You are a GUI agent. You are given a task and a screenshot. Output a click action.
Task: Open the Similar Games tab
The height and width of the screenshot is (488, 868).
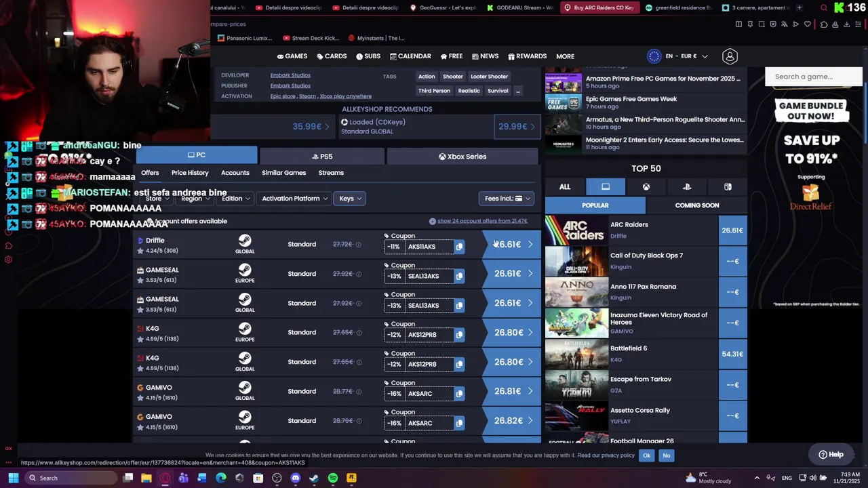click(x=283, y=173)
